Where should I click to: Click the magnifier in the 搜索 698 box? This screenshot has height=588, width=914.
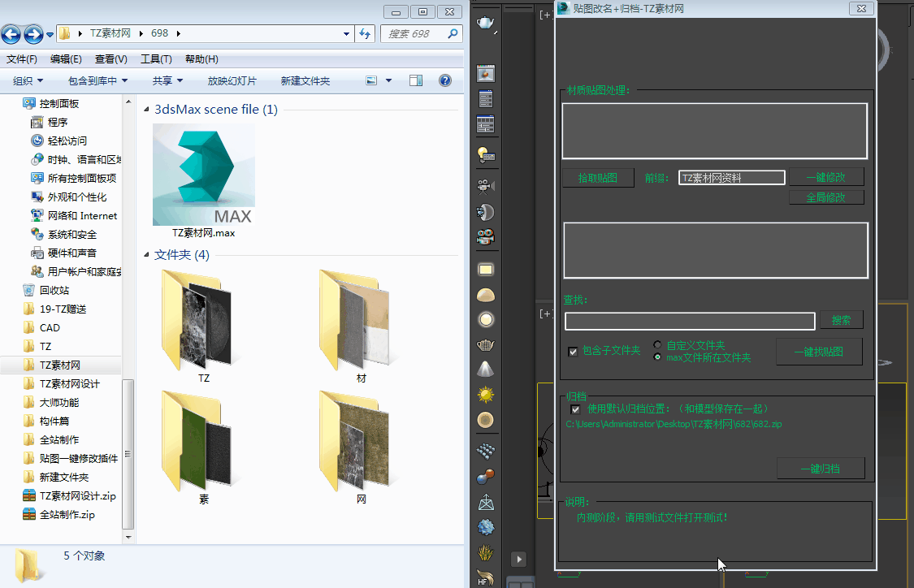453,34
